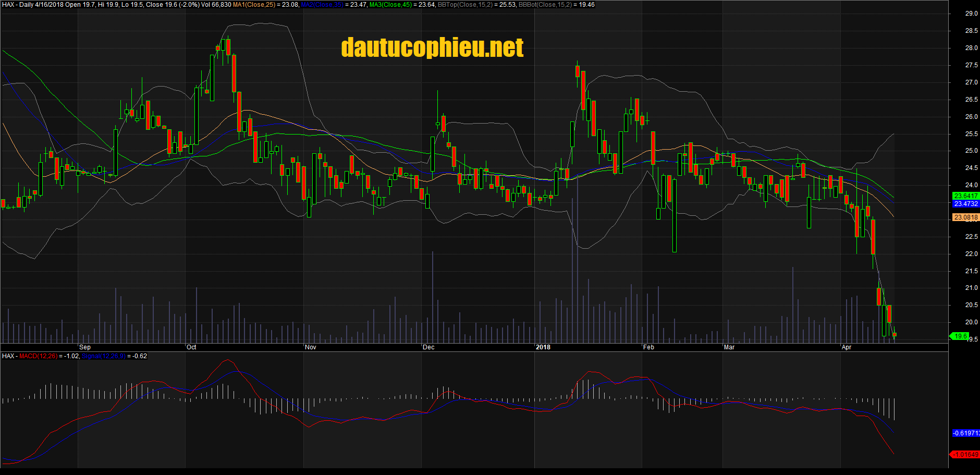Click the 27.0 price axis label
The image size is (980, 475).
tap(972, 82)
